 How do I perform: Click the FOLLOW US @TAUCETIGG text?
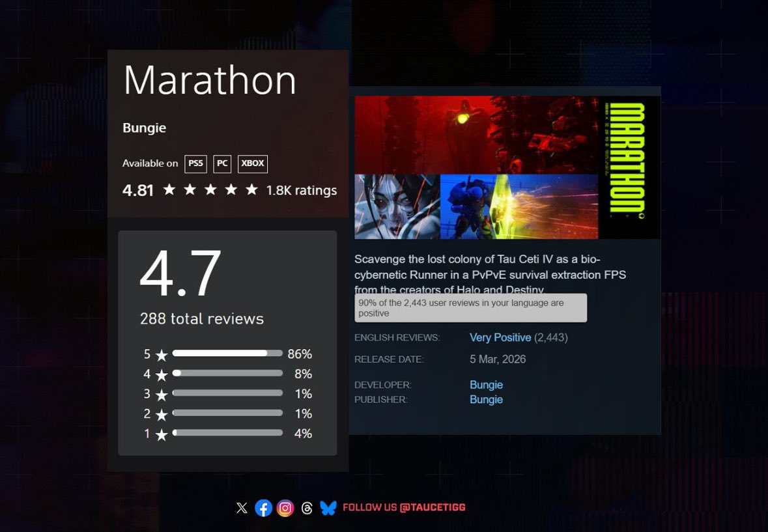coord(404,507)
